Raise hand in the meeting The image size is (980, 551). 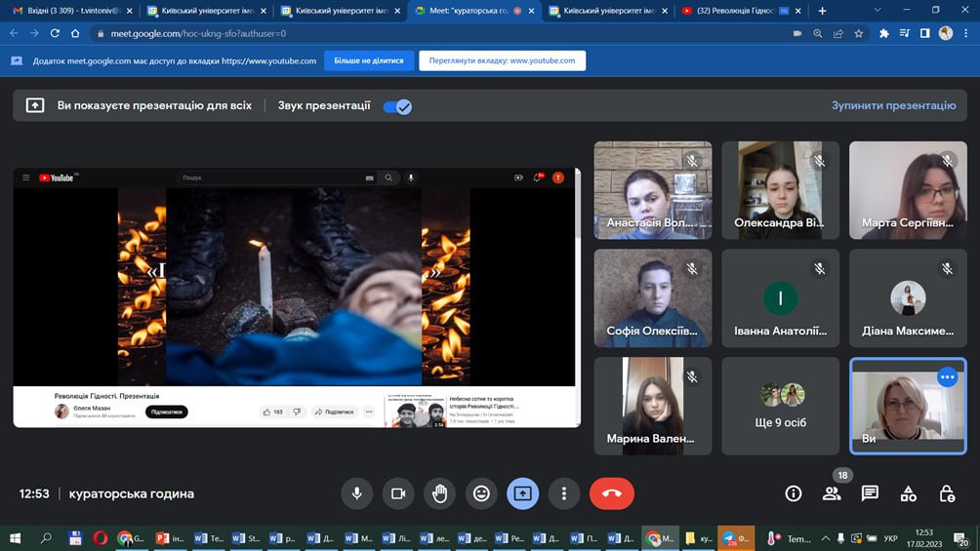[439, 493]
